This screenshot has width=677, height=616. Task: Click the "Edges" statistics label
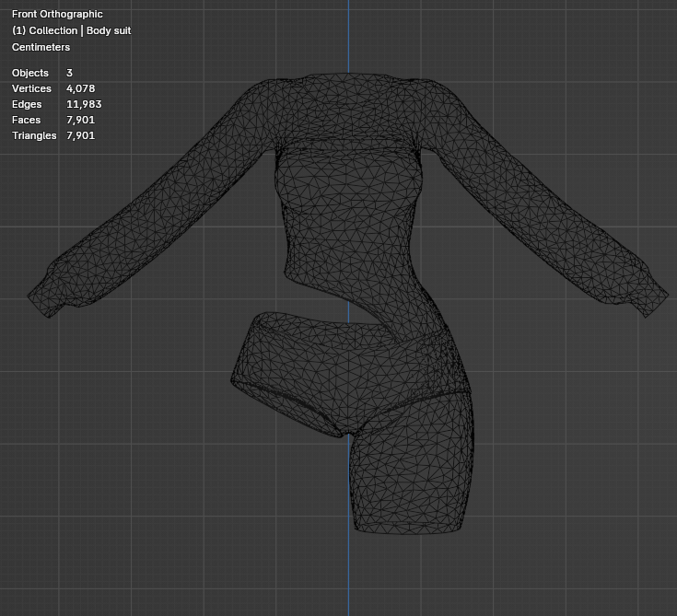(x=27, y=104)
